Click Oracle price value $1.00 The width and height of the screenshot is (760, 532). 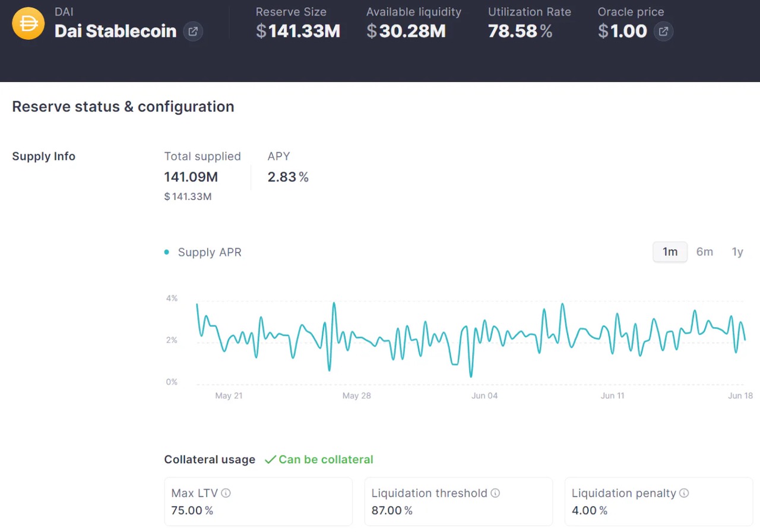click(x=622, y=31)
